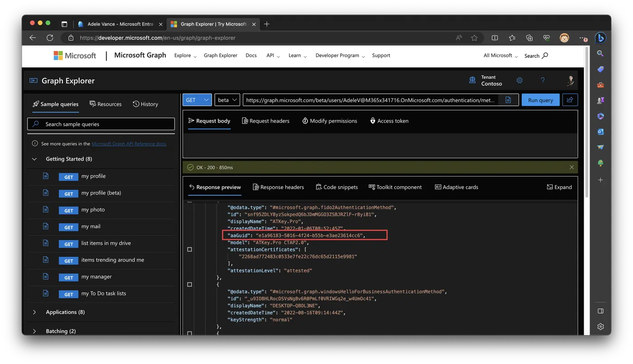Follow the Microsoft Graph API Reference docs link

click(x=129, y=144)
